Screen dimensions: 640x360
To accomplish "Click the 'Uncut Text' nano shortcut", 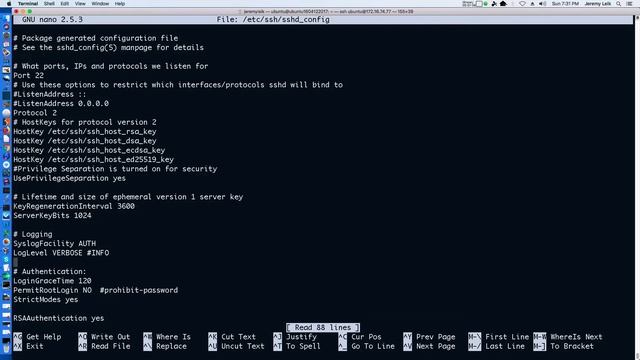I will click(236, 346).
